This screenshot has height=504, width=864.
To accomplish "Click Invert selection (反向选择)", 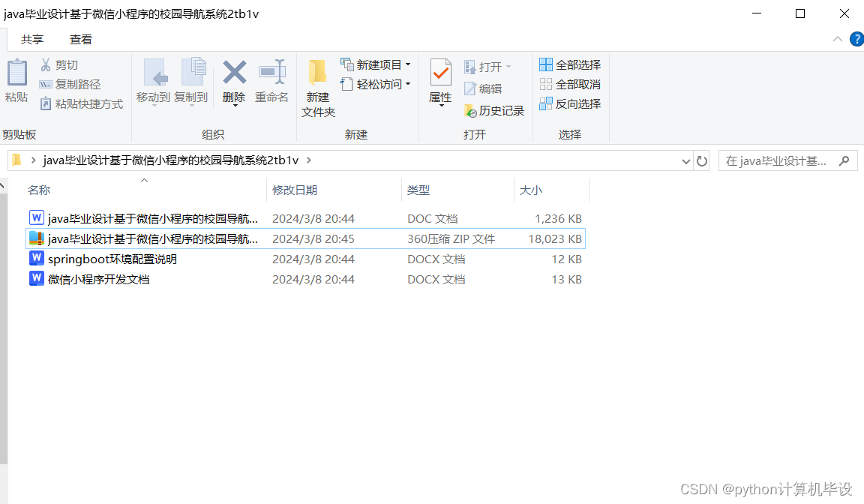I will tap(570, 103).
